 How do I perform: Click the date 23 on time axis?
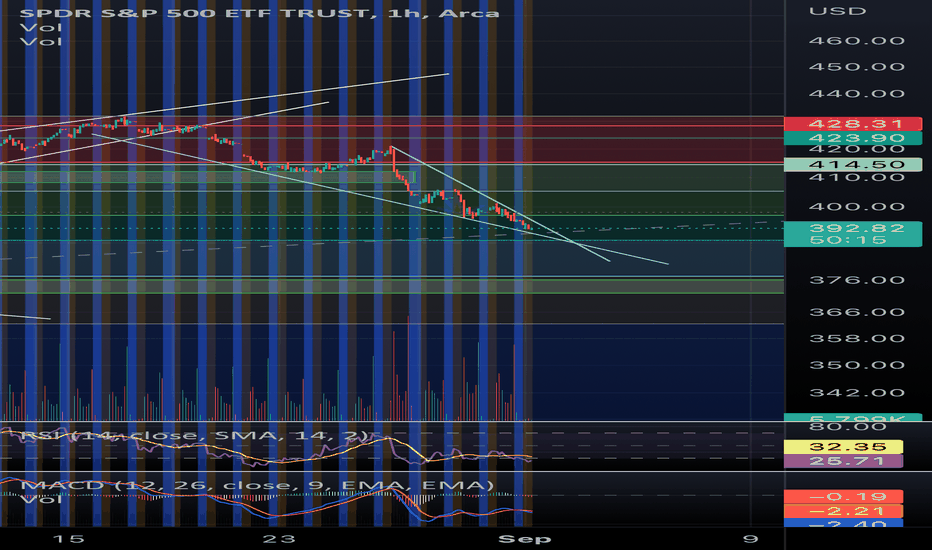[x=279, y=539]
